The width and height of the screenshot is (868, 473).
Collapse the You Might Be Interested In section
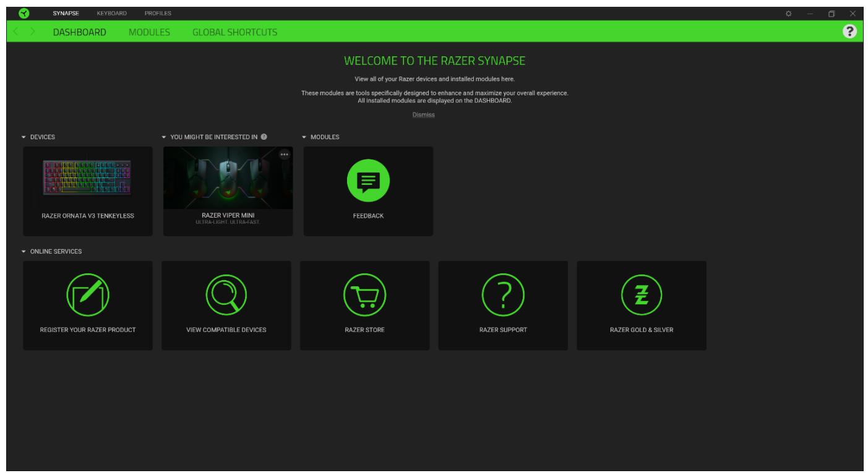coord(164,137)
